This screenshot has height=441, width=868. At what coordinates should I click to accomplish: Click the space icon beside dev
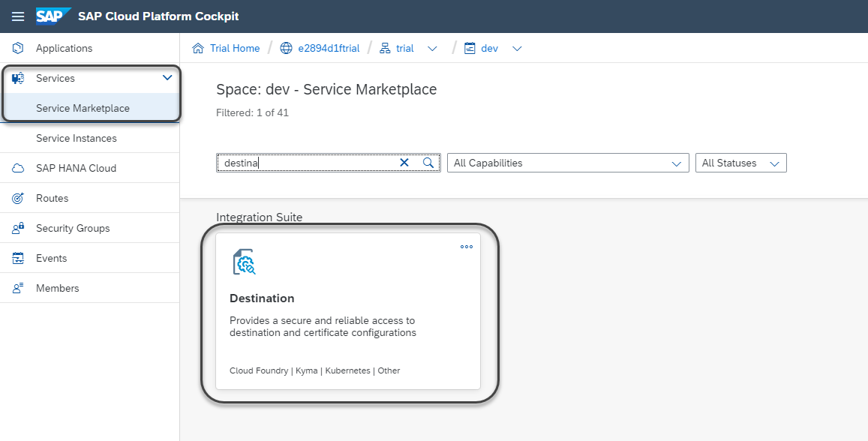pos(470,48)
